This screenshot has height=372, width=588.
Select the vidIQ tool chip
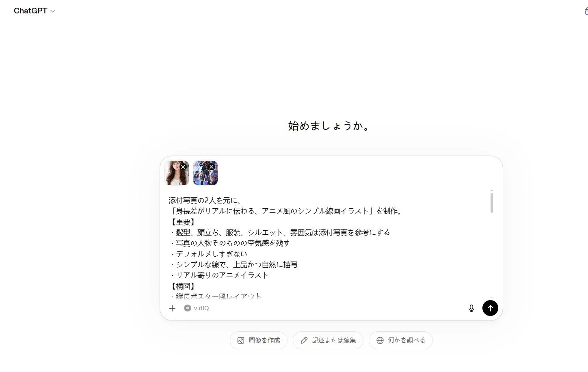tap(197, 308)
